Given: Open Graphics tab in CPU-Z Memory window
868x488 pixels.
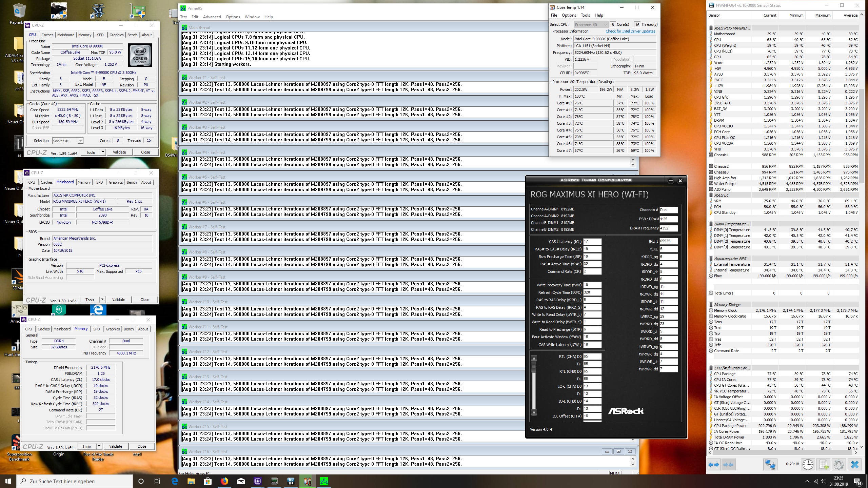Looking at the screenshot, I should pyautogui.click(x=113, y=329).
